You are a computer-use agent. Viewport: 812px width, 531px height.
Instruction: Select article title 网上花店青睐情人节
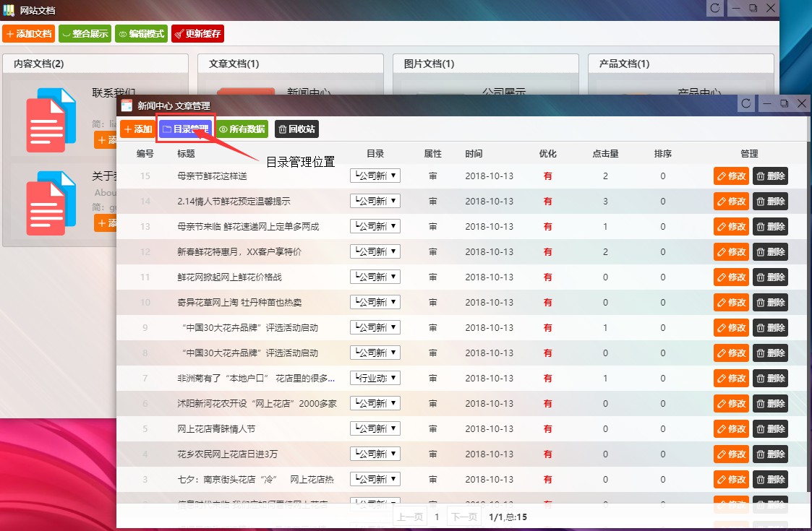(216, 429)
